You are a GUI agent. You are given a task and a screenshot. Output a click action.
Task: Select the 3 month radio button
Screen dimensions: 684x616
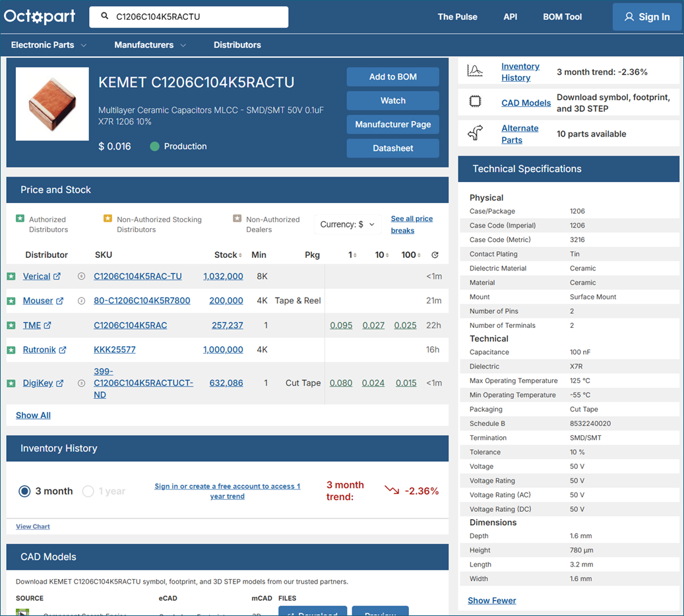click(x=24, y=491)
